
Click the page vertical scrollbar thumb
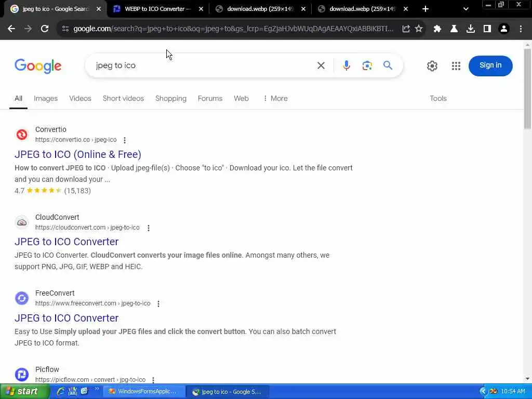(x=527, y=89)
